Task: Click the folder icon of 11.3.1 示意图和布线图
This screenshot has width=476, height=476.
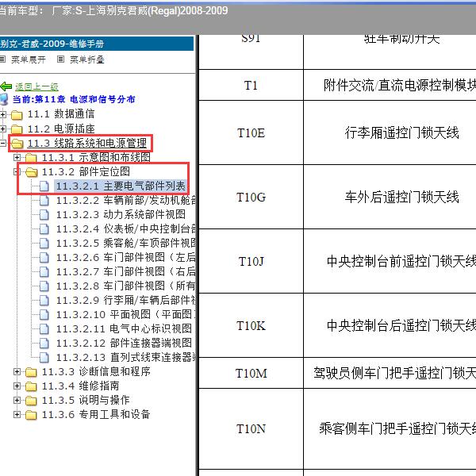Action: pyautogui.click(x=31, y=158)
